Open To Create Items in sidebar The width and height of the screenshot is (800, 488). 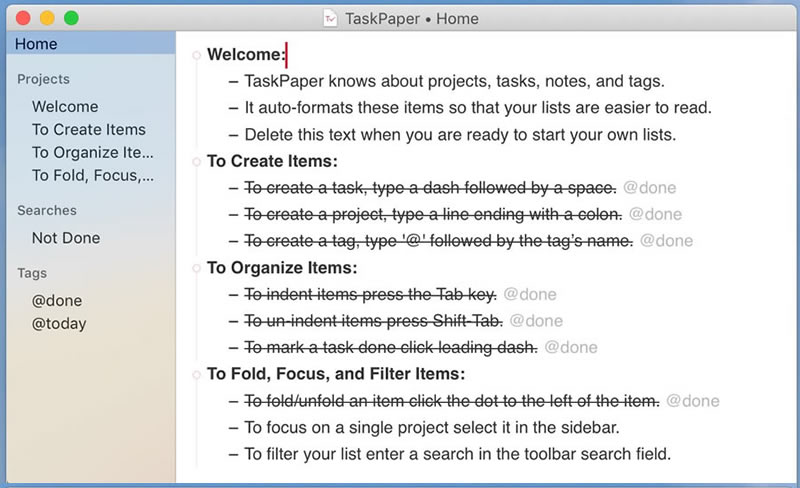tap(89, 130)
